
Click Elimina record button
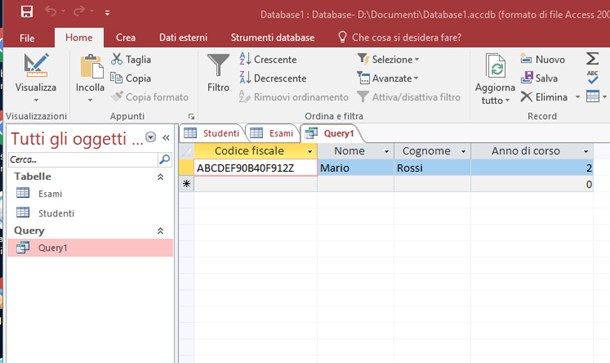(544, 97)
